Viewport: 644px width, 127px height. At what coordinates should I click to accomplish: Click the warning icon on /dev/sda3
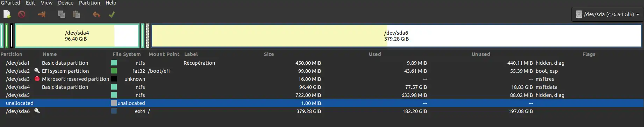[37, 79]
